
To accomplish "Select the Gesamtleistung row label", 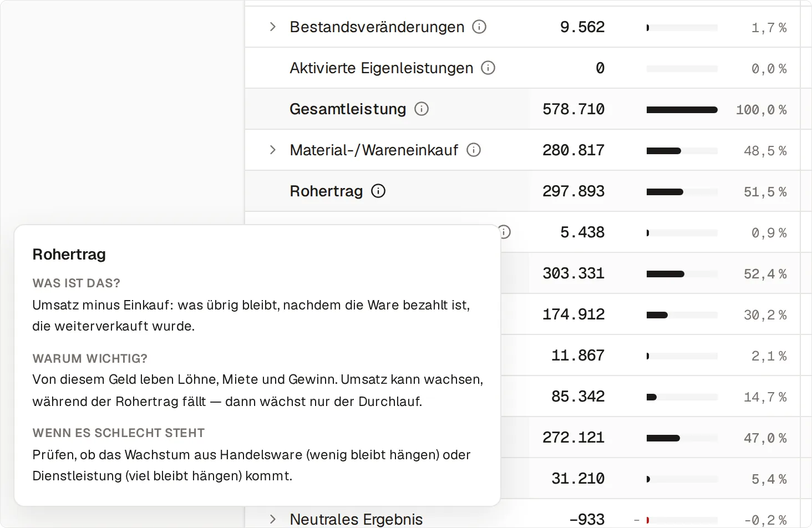I will 348,109.
